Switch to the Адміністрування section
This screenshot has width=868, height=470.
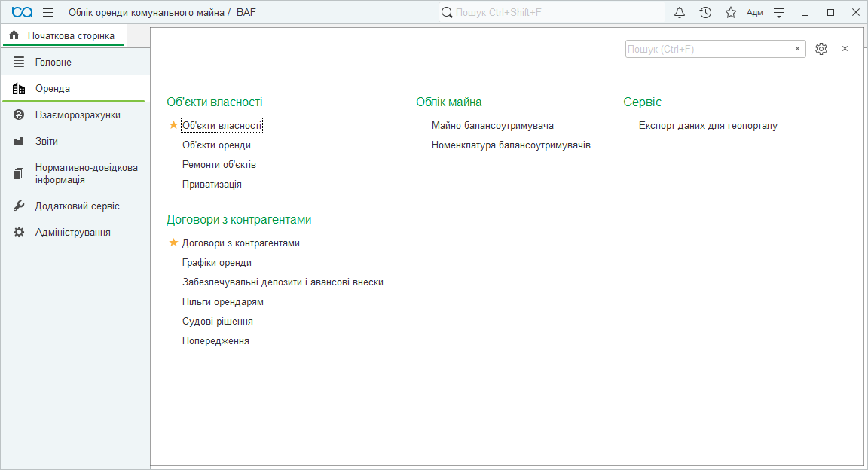click(x=73, y=232)
